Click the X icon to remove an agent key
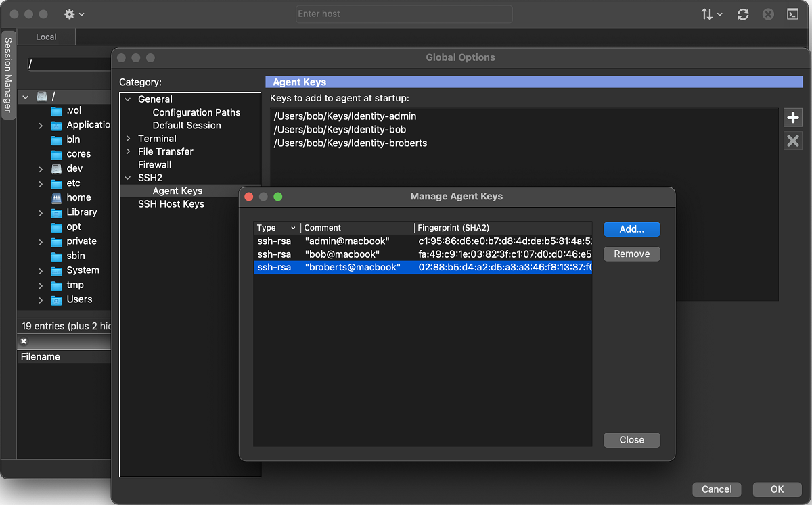Viewport: 812px width, 505px height. coord(792,141)
